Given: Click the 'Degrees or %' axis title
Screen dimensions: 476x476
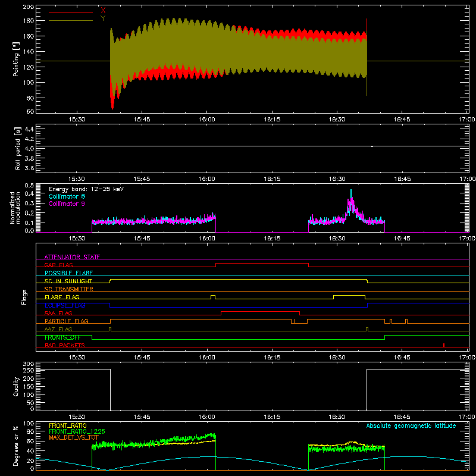Looking at the screenshot, I should (x=15, y=446).
